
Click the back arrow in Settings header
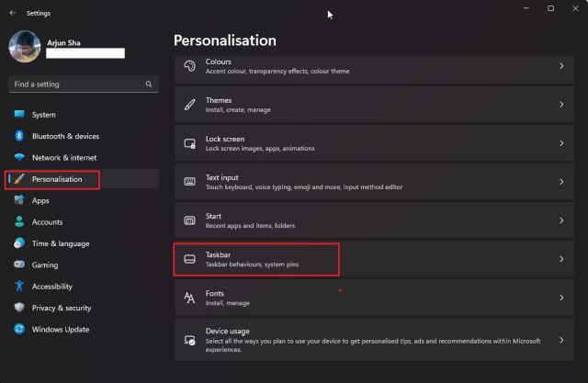pos(12,13)
